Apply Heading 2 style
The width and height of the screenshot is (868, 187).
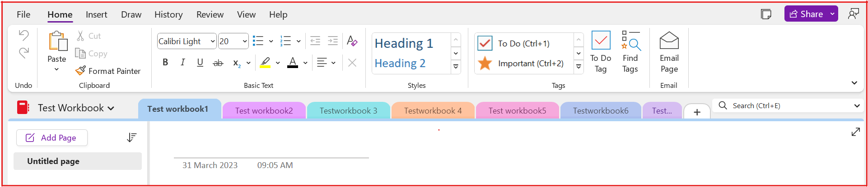click(400, 63)
